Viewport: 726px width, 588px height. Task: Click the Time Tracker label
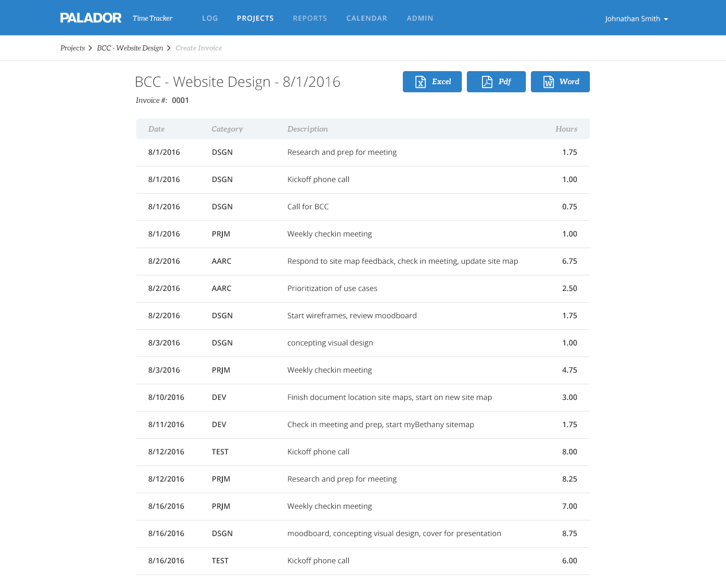pyautogui.click(x=152, y=18)
